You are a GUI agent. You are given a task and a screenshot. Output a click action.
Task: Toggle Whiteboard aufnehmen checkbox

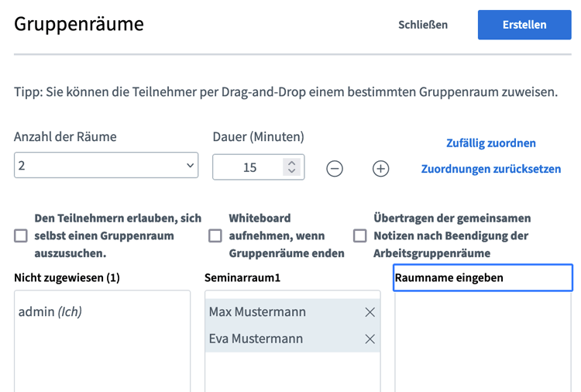coord(215,236)
